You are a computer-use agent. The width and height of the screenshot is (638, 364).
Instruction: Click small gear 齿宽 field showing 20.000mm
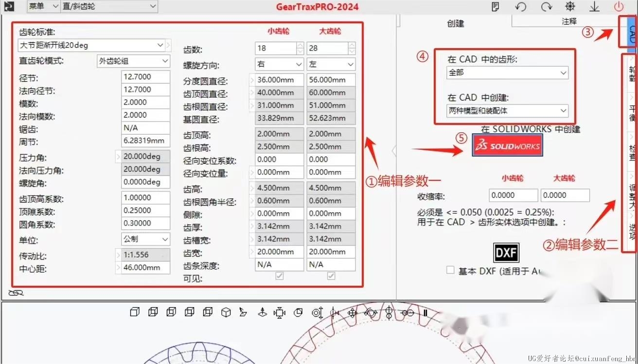click(x=279, y=252)
